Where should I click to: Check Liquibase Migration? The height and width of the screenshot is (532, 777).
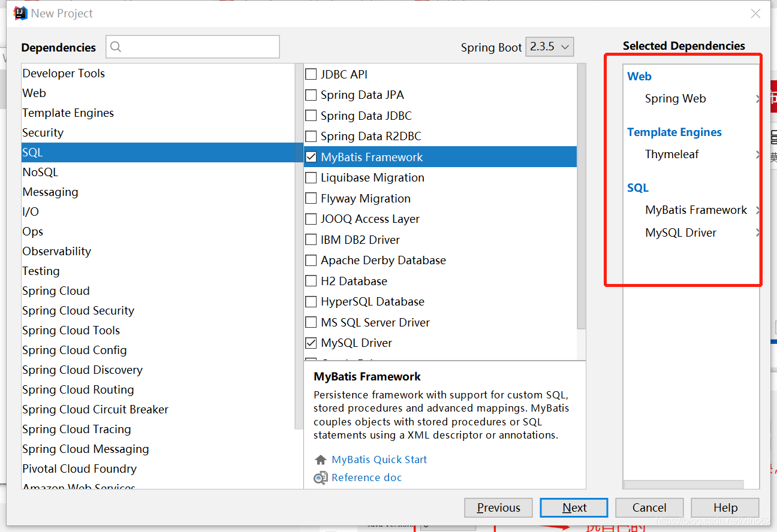[311, 177]
